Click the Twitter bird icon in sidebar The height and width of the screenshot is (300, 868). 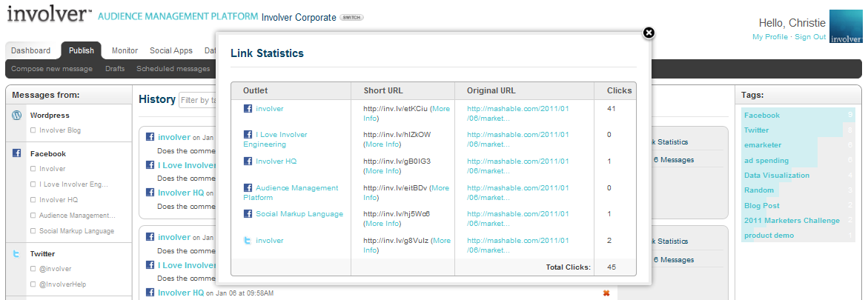16,253
